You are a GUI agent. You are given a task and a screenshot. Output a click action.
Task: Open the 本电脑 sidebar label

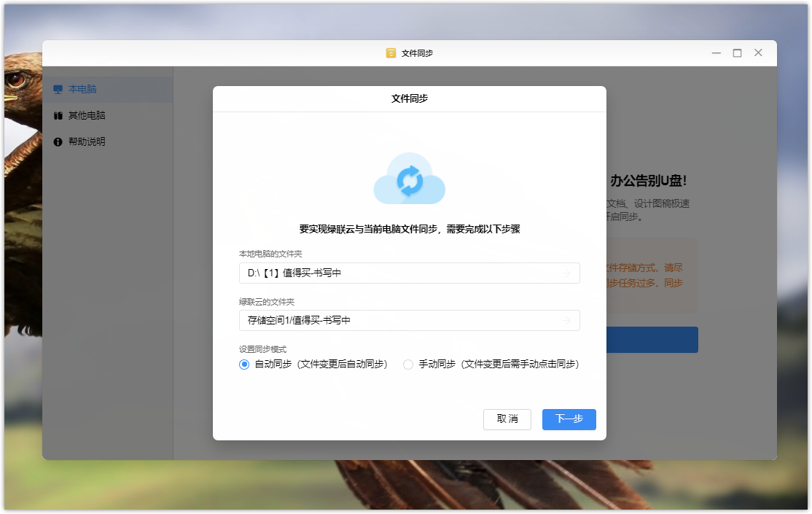pyautogui.click(x=82, y=90)
